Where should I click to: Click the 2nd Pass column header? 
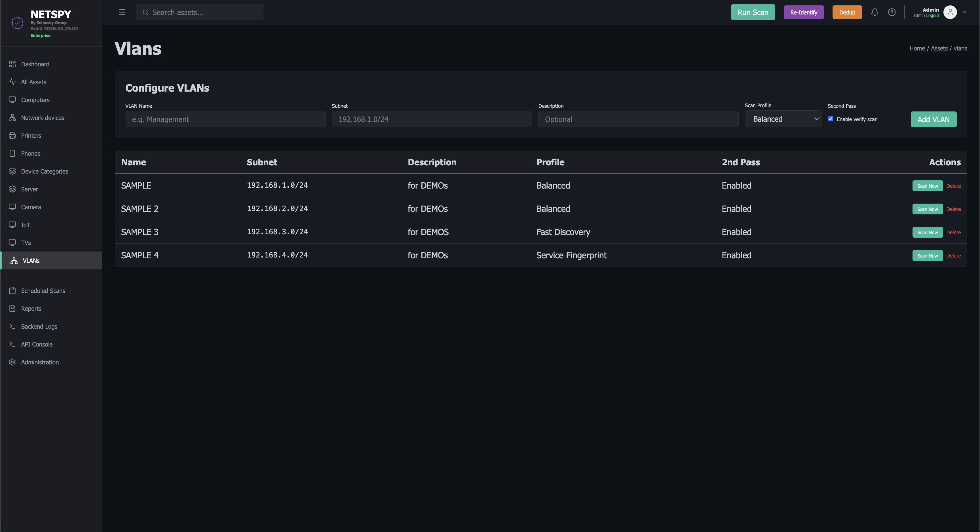[x=741, y=162]
